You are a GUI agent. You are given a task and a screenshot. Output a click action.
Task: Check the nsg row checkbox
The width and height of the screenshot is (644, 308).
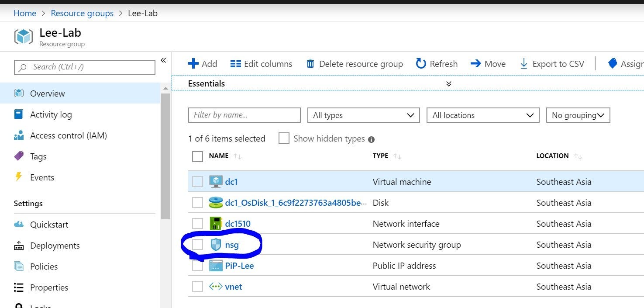pyautogui.click(x=198, y=244)
